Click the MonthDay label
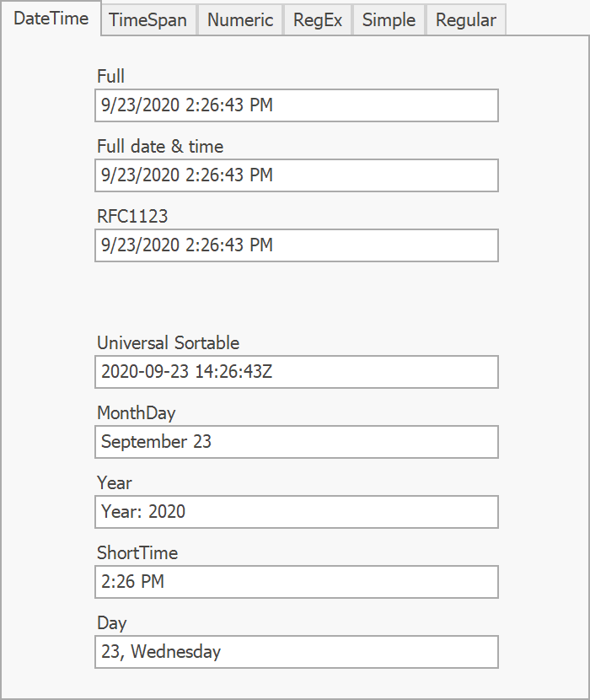The height and width of the screenshot is (700, 590). (x=136, y=413)
